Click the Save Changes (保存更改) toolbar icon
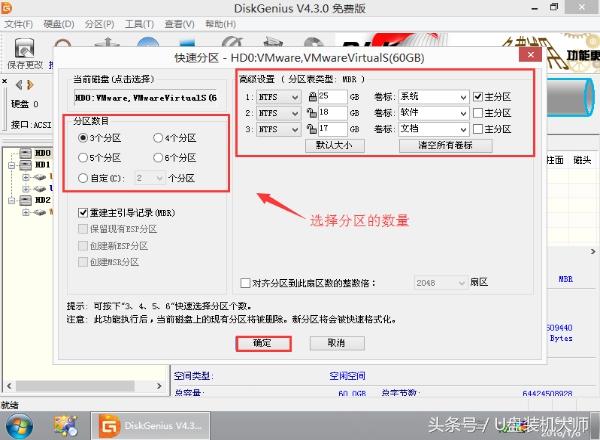Screen dimensions: 600x440 [x=24, y=54]
